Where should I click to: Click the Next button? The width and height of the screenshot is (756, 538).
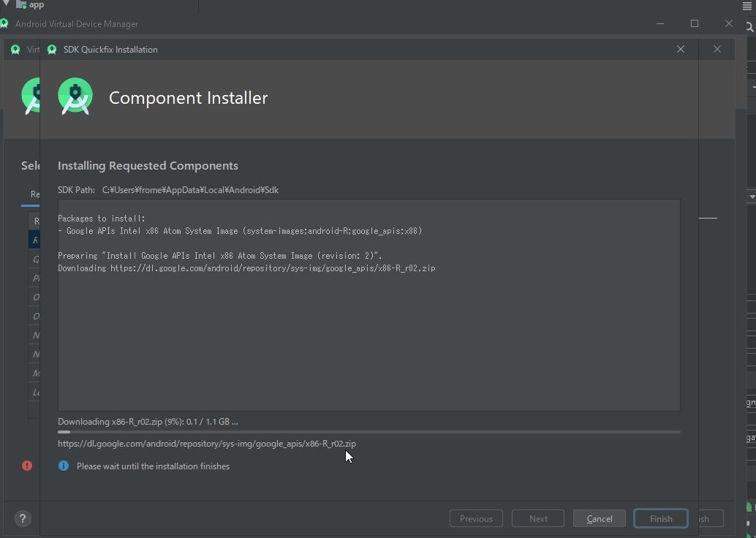(x=538, y=518)
